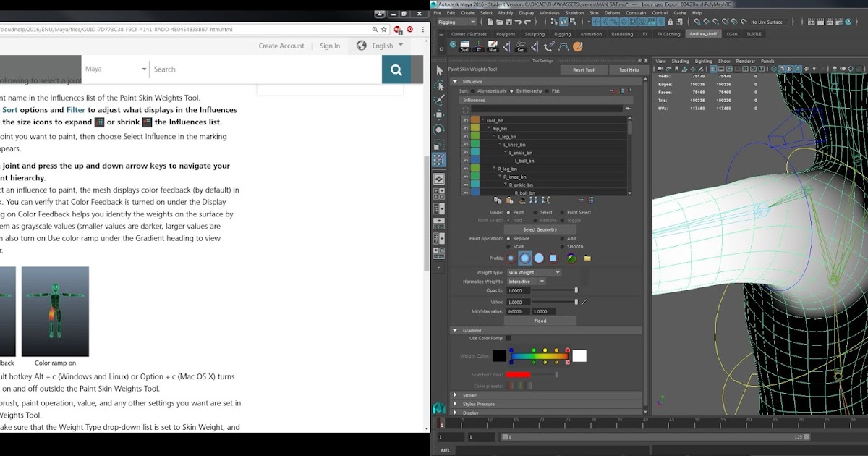Viewport: 868px width, 456px height.
Task: Click the orange sphere shelf icon
Action: [578, 46]
